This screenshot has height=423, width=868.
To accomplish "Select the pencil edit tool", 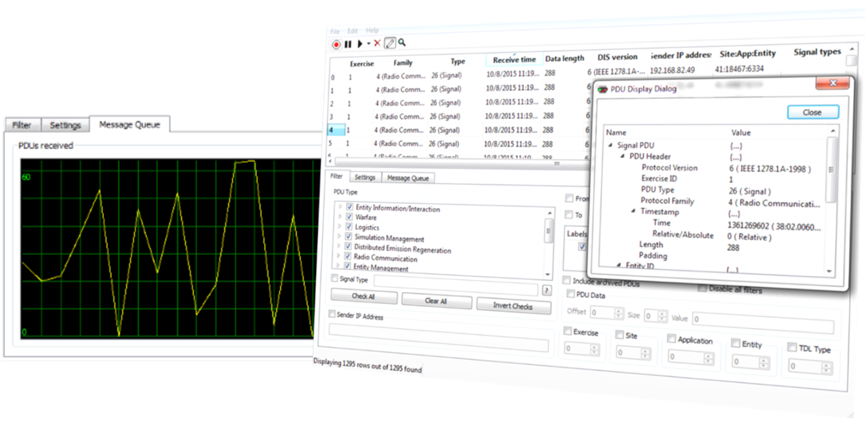I will [390, 43].
